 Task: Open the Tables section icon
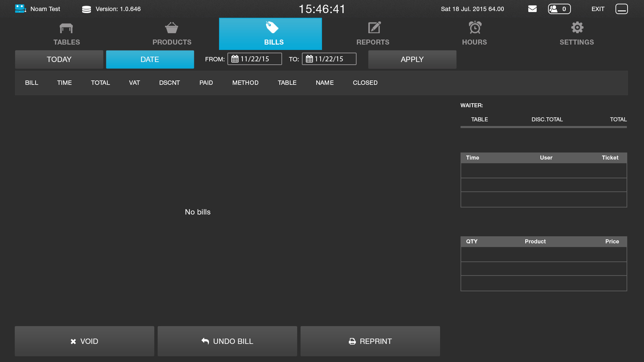[66, 28]
